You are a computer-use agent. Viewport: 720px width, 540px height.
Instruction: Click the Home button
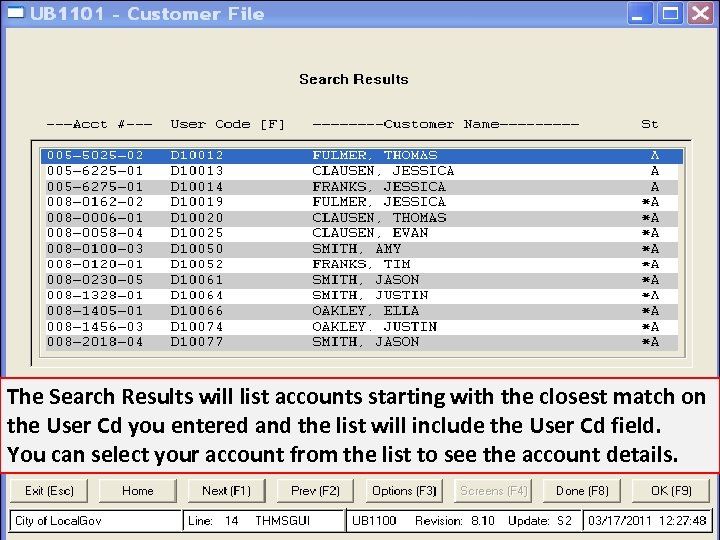138,491
